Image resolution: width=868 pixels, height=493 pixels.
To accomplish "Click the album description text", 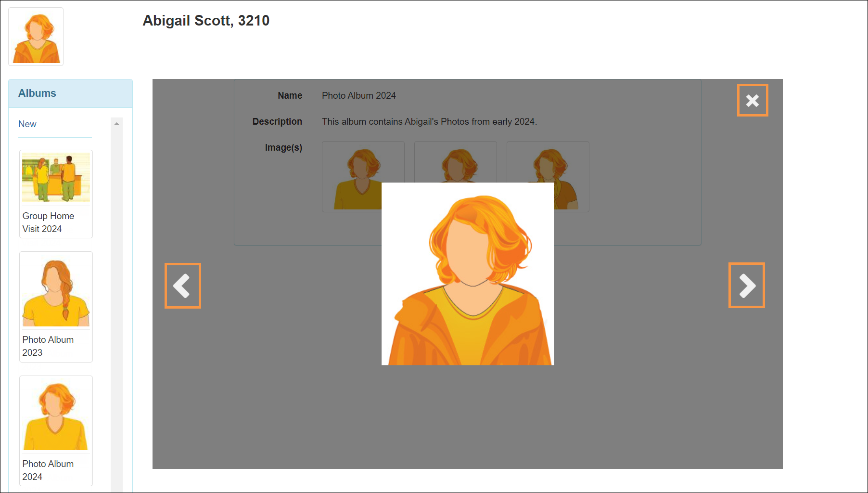I will point(429,121).
